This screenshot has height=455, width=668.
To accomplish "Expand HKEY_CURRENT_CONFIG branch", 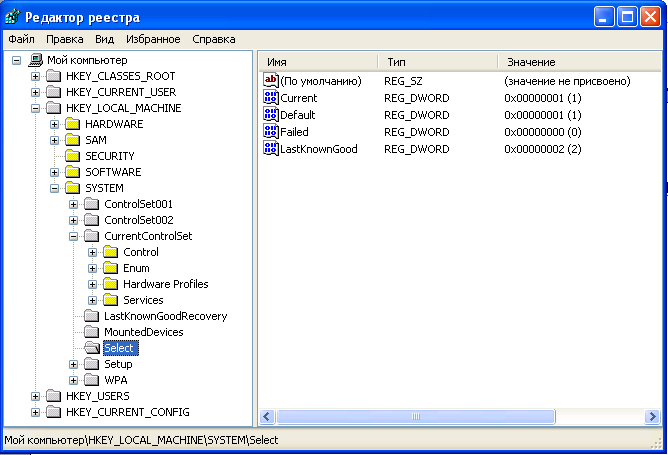I will 35,412.
